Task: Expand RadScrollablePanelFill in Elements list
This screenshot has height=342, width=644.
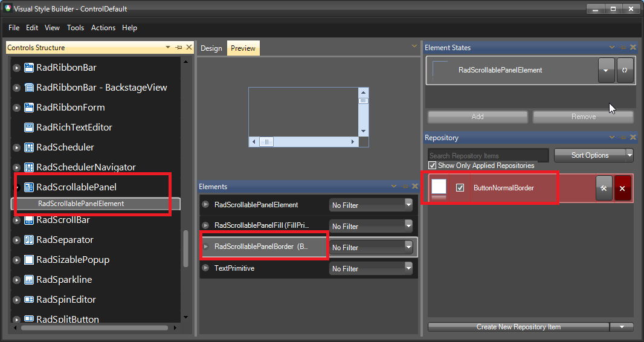Action: click(206, 225)
